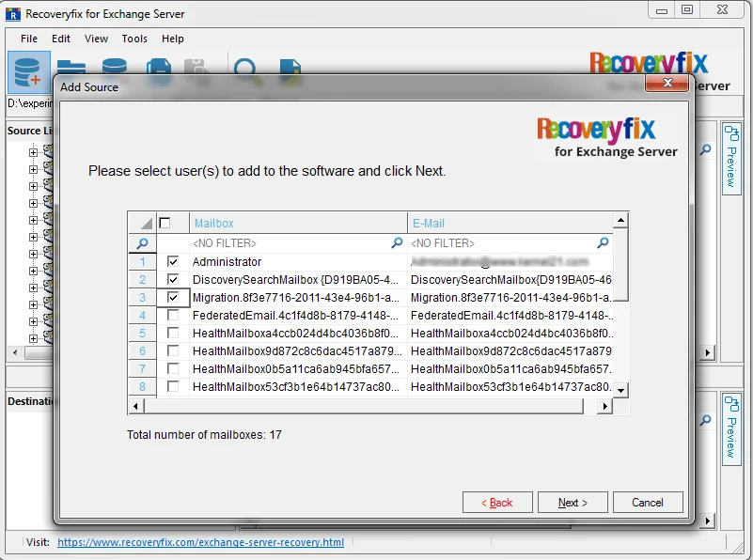This screenshot has width=753, height=560.
Task: Open the recoveryfix.com exchange-server-recovery link
Action: [200, 542]
